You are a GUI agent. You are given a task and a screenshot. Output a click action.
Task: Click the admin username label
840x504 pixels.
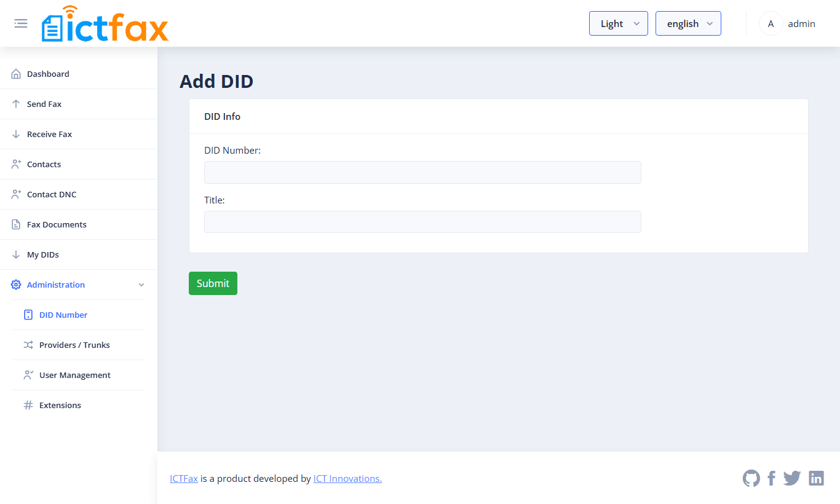click(802, 23)
